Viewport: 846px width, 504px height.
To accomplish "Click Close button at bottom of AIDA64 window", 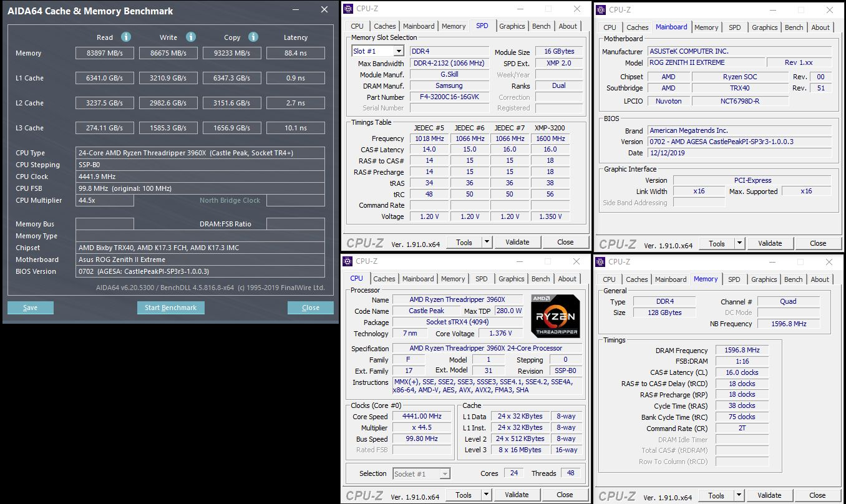I will tap(311, 308).
